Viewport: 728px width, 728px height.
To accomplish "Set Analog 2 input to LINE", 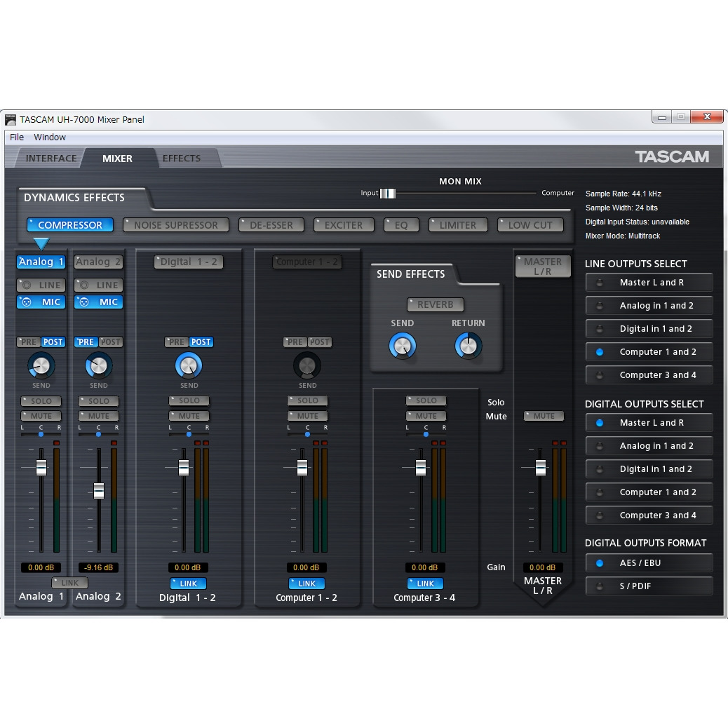I will pos(98,285).
